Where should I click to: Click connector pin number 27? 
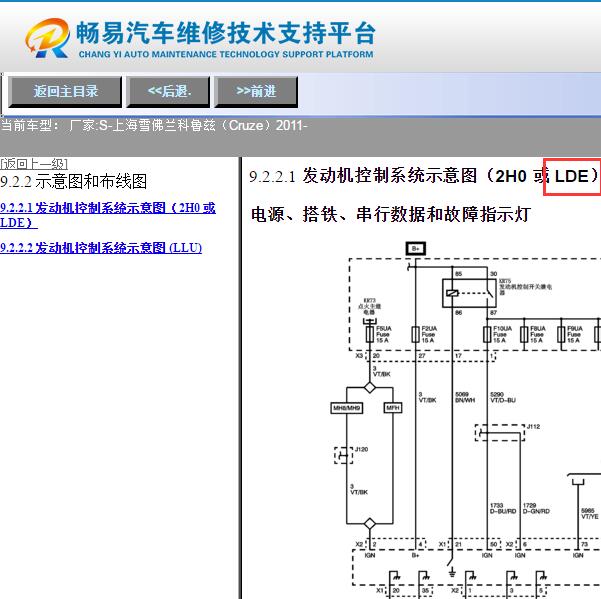coord(422,356)
